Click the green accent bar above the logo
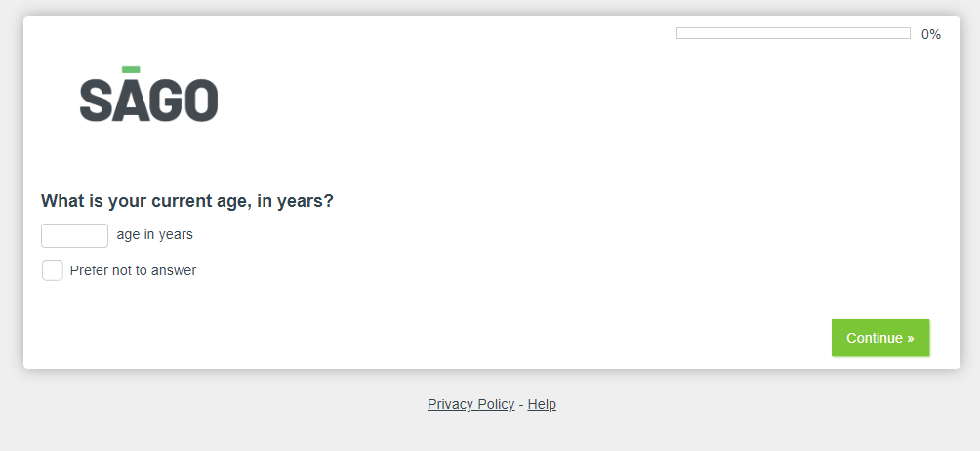The height and width of the screenshot is (451, 980). (131, 69)
